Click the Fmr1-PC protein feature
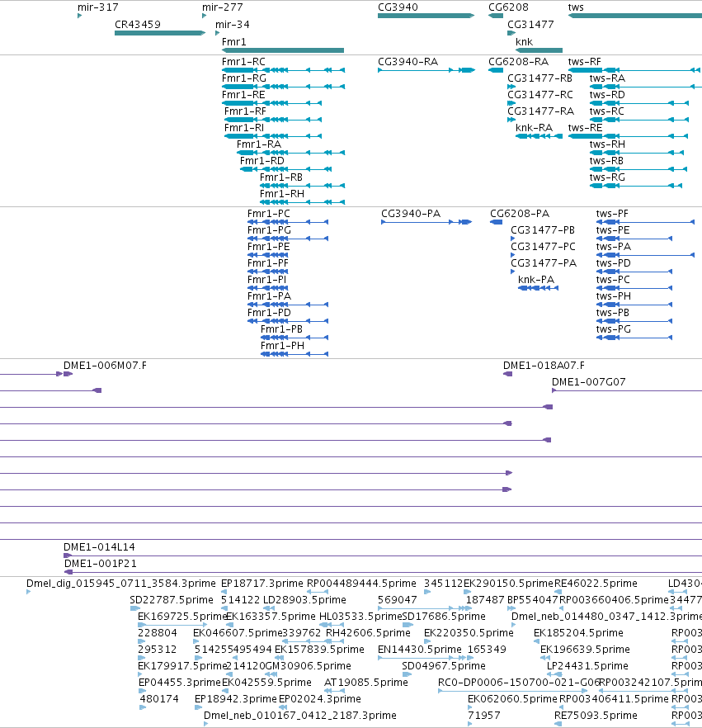The image size is (702, 728). tap(288, 222)
